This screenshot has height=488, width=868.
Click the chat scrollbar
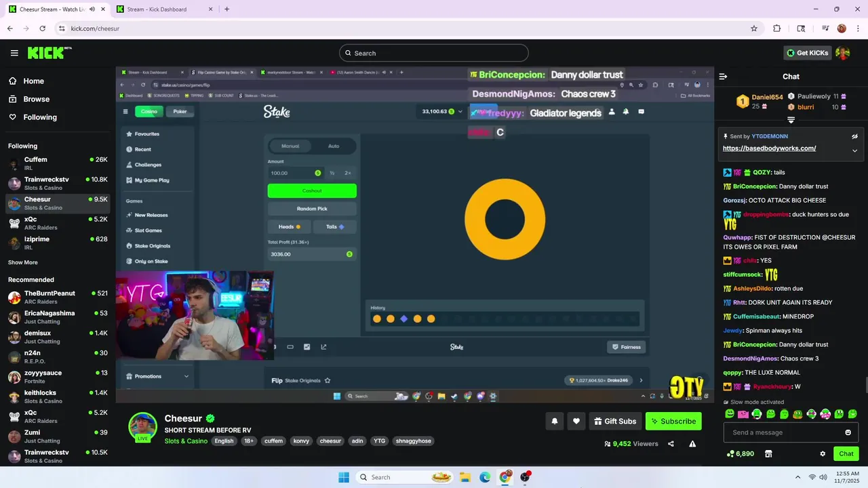(865, 385)
